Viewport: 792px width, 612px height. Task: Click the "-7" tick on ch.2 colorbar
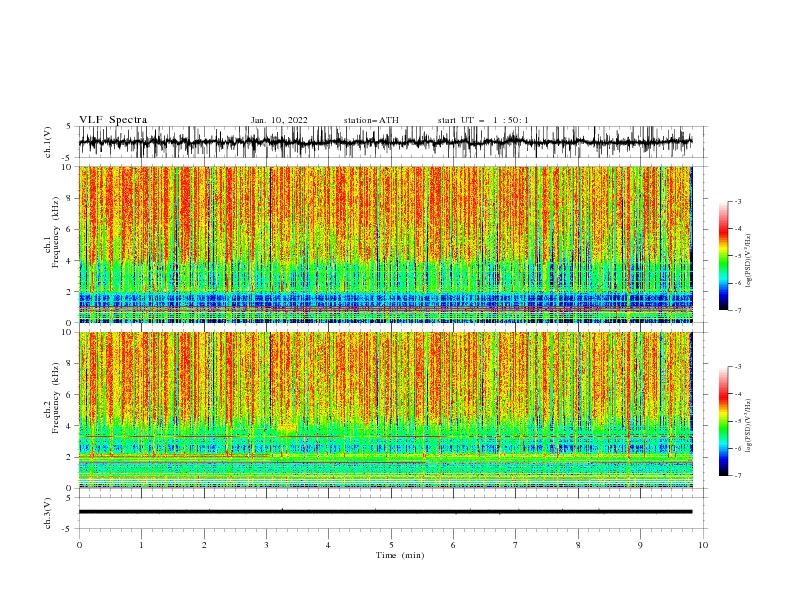point(738,476)
